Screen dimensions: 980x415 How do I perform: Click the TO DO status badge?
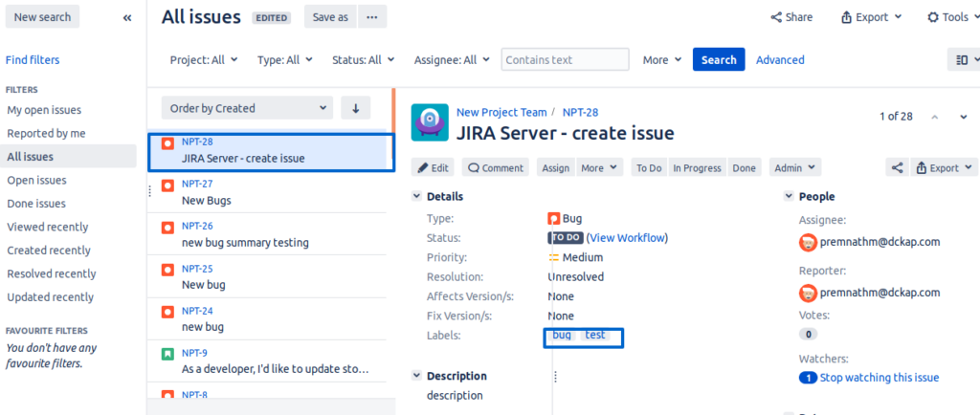pos(566,238)
